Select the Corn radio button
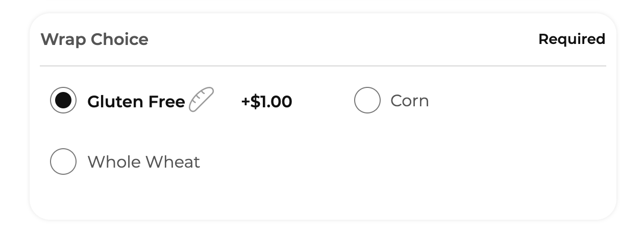The image size is (644, 231). [x=367, y=100]
